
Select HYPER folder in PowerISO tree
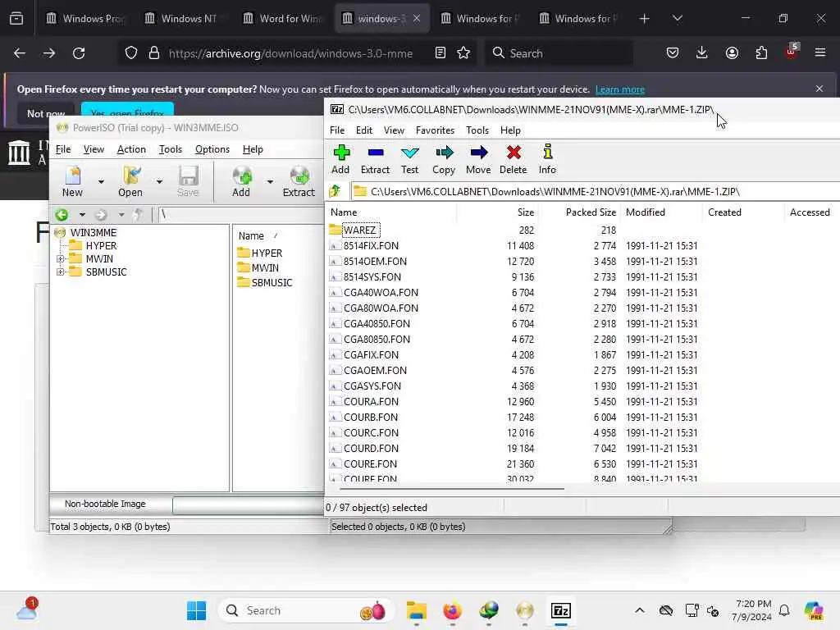pyautogui.click(x=101, y=245)
